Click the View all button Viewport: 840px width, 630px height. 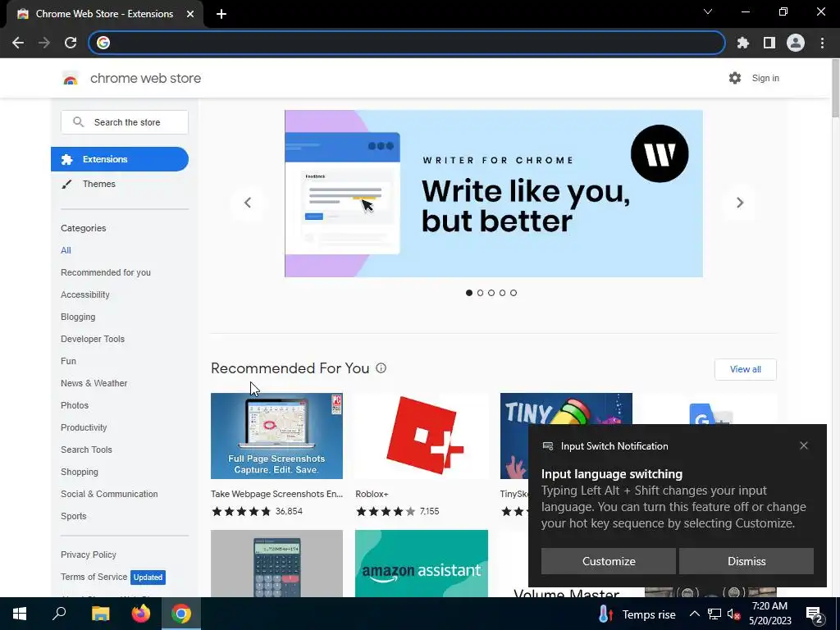pos(745,369)
